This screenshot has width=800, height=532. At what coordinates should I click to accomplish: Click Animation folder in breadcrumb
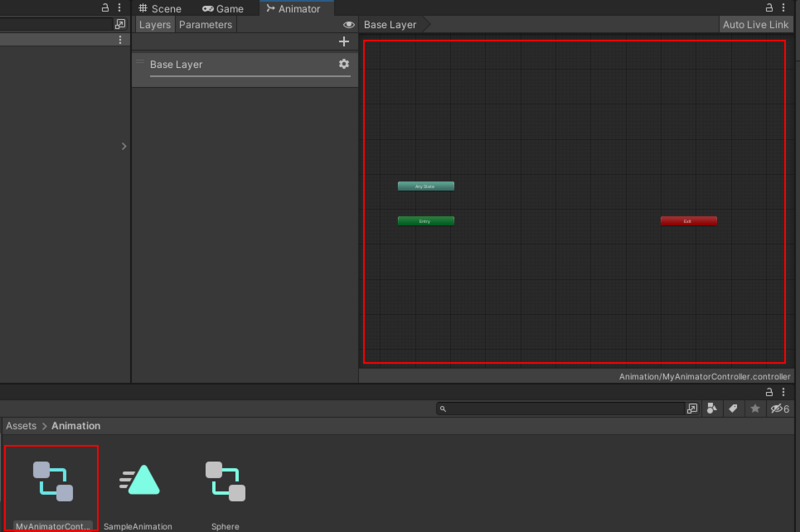76,426
